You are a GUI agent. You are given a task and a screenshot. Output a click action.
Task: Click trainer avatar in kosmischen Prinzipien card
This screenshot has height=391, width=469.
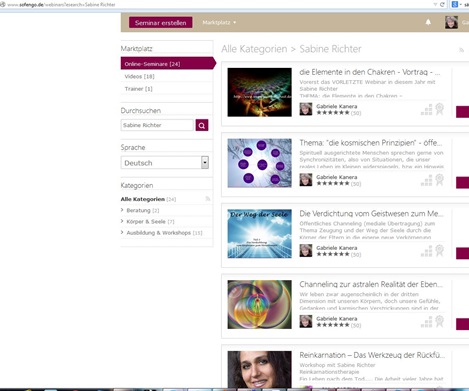[x=306, y=180]
